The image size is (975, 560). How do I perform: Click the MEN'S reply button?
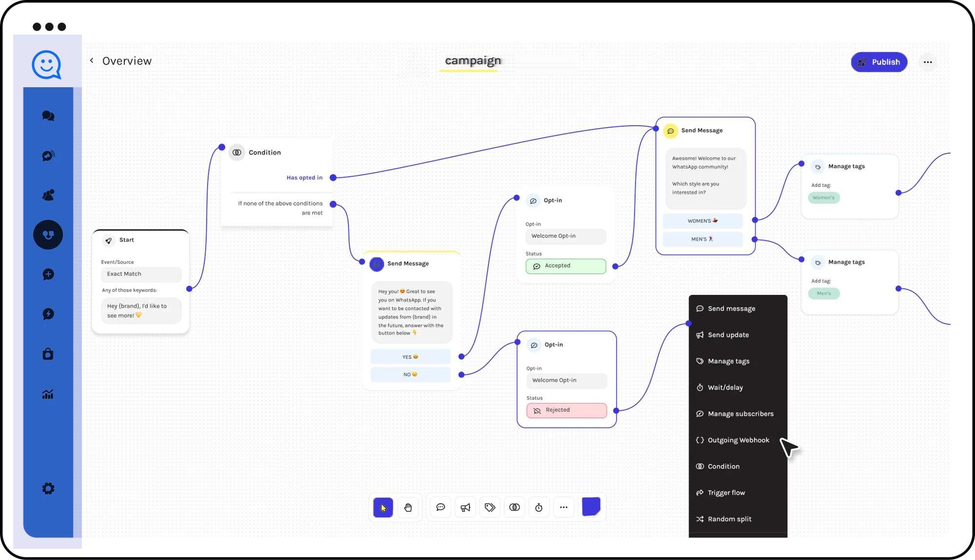tap(702, 239)
